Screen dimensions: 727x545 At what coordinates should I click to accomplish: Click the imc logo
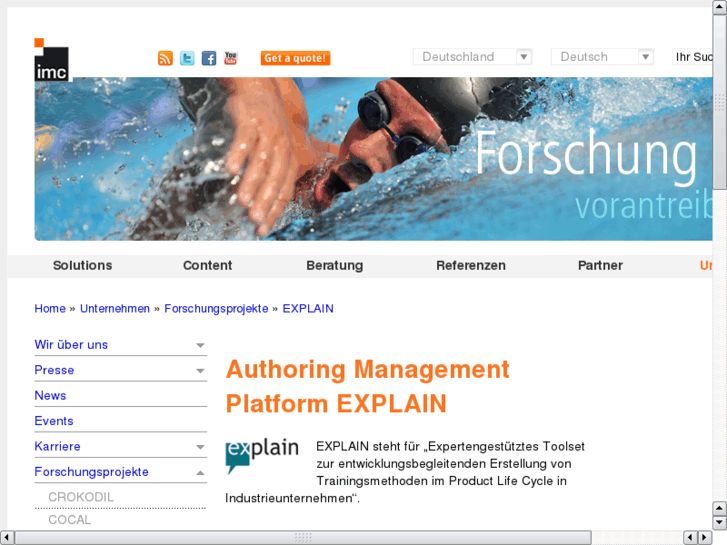(51, 60)
